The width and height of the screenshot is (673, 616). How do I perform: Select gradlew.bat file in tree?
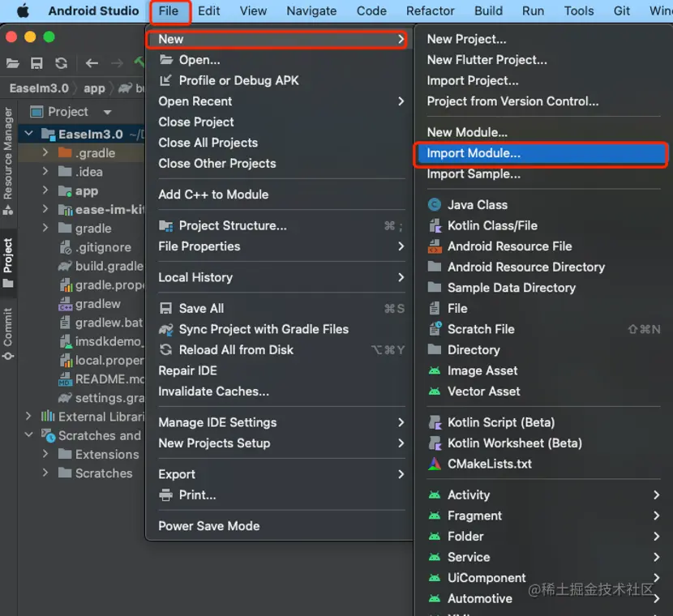point(101,323)
